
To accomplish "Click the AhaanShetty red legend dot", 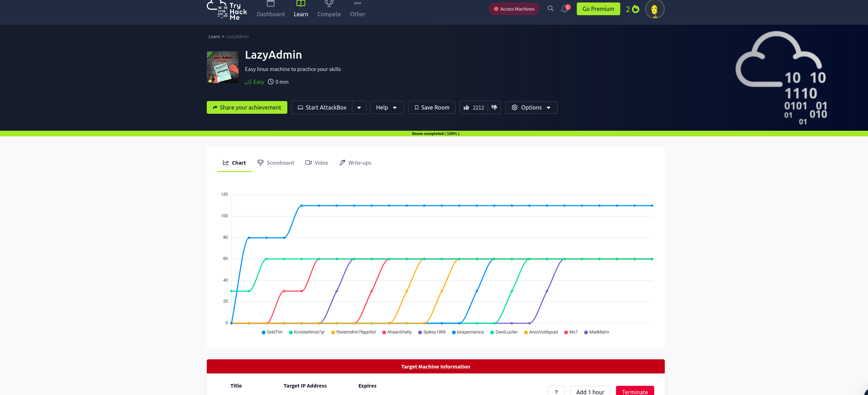I will 384,332.
